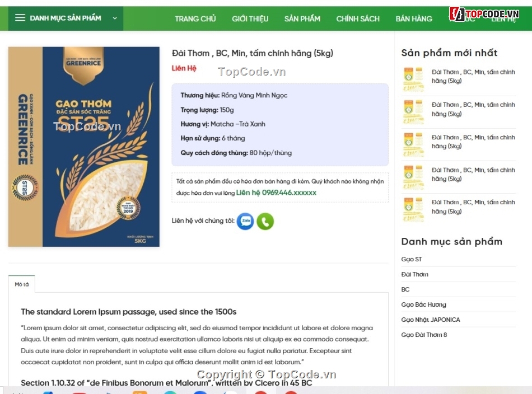
Task: Select Sản Phẩm in the navigation bar
Action: [302, 18]
